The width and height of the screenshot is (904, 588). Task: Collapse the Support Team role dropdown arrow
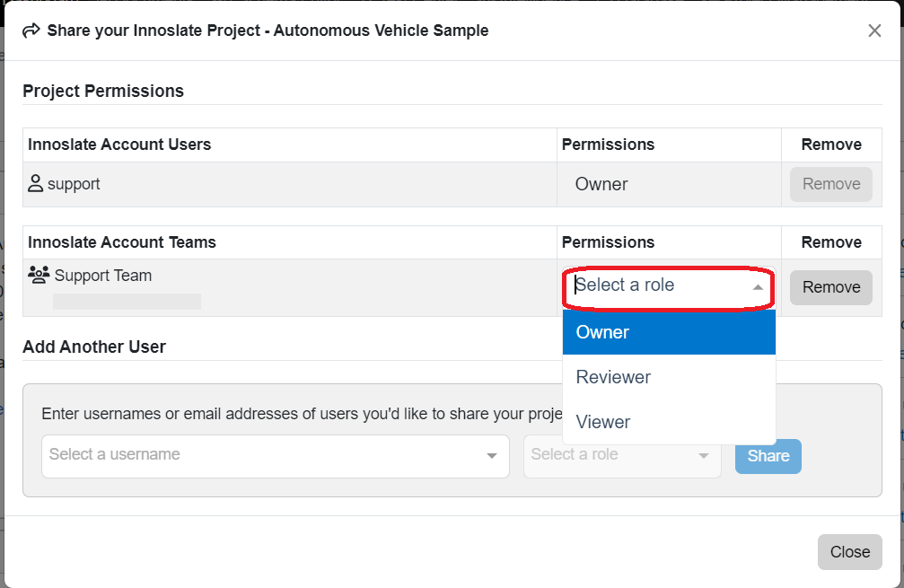click(759, 287)
